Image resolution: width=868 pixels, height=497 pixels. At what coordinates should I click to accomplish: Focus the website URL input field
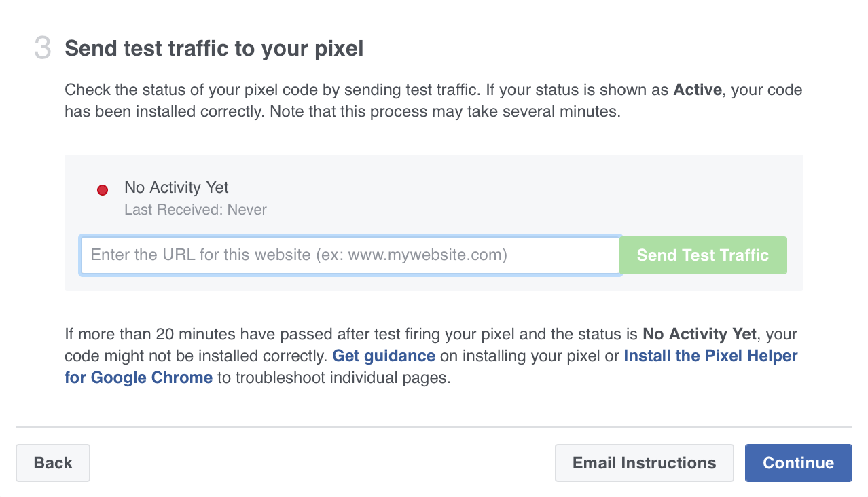coord(350,255)
